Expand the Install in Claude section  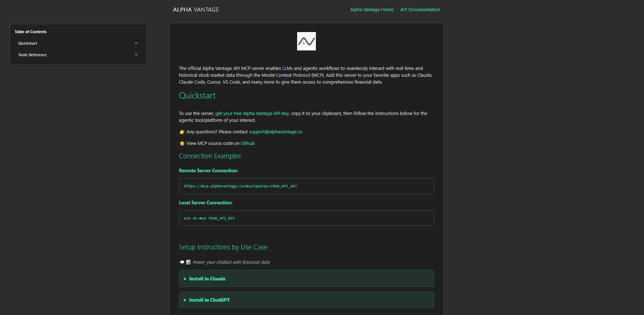coord(307,279)
